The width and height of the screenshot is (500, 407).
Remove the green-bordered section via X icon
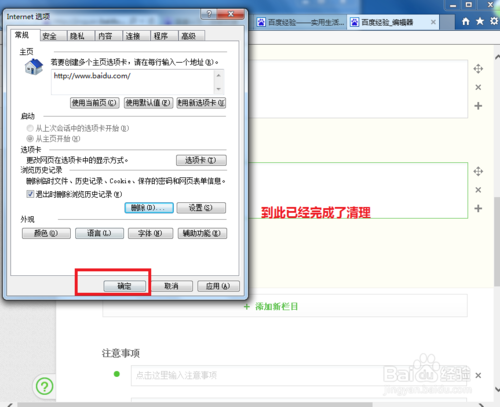(478, 190)
